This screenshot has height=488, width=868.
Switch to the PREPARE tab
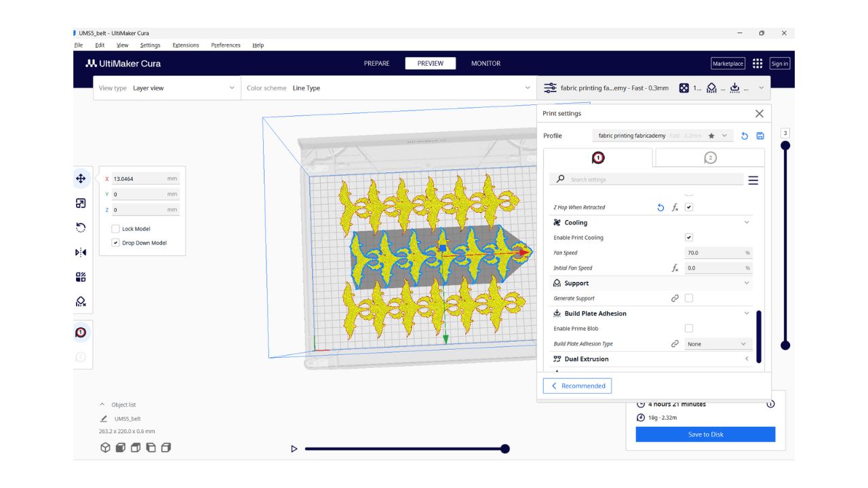click(376, 64)
